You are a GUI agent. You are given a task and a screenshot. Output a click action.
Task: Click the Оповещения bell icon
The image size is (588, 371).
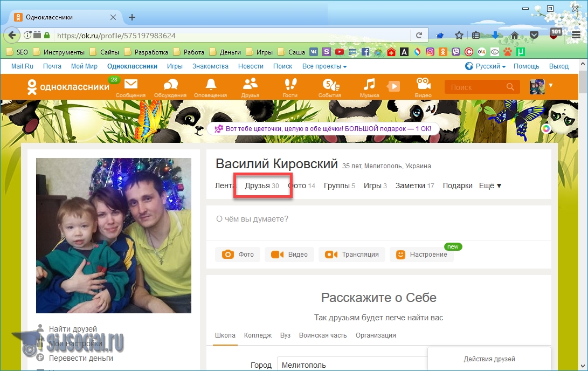(x=210, y=85)
